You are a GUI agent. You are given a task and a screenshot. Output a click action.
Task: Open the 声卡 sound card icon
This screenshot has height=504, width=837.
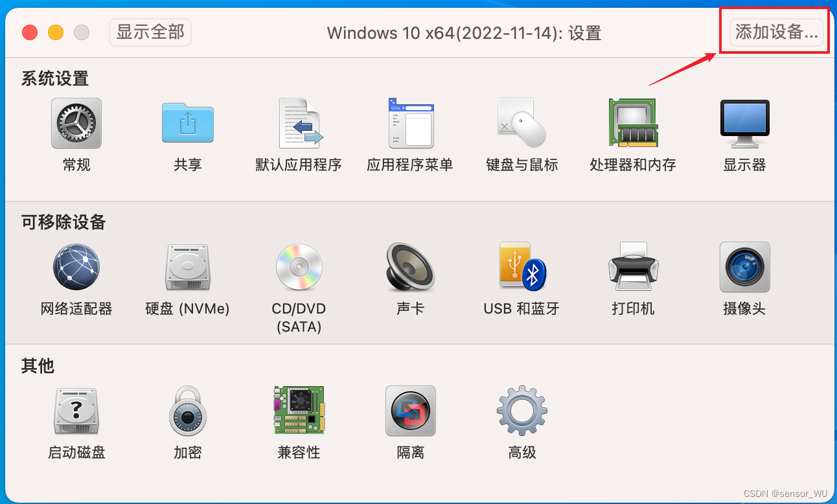coord(410,267)
